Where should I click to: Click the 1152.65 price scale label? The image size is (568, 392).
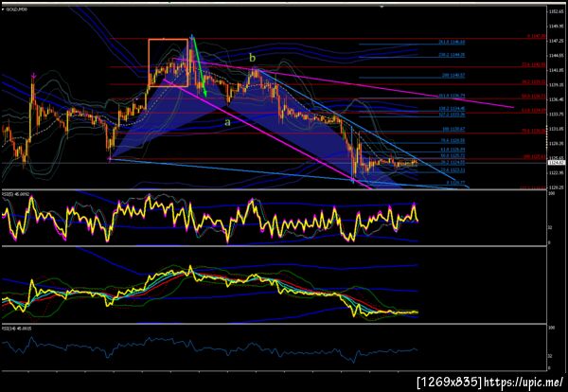[x=555, y=12]
